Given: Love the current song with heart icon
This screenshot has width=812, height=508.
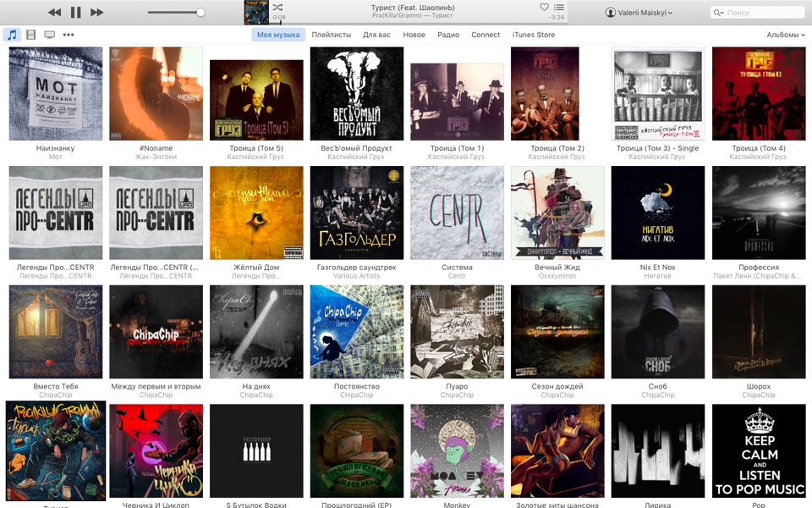Looking at the screenshot, I should point(544,8).
